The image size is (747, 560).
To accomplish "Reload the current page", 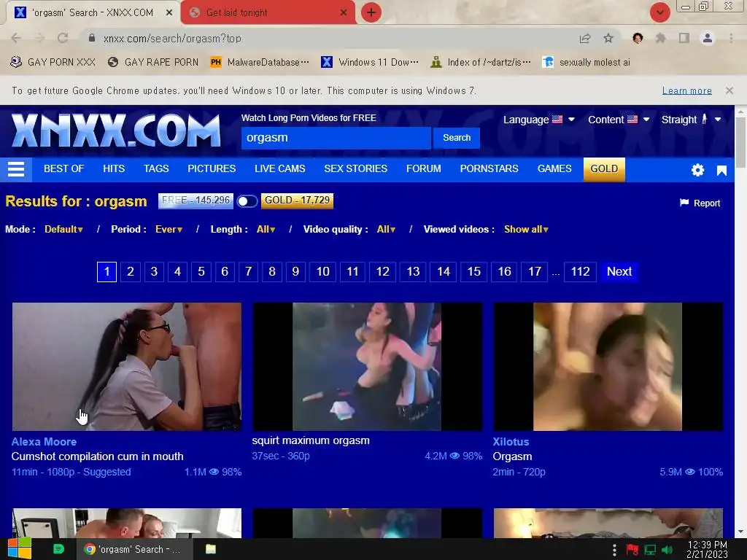I will (x=63, y=38).
